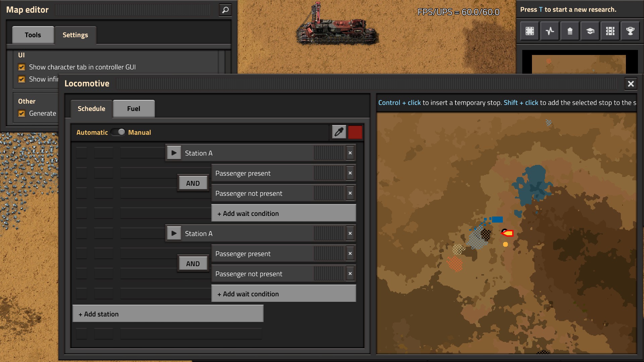This screenshot has height=362, width=644.
Task: Select the second Station A schedule row
Action: pos(260,233)
